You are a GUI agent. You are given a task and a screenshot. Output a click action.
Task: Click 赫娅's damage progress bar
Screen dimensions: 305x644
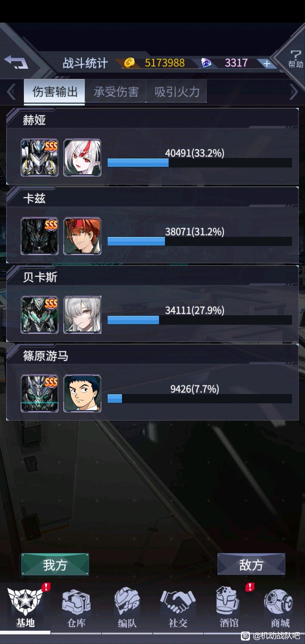(200, 163)
